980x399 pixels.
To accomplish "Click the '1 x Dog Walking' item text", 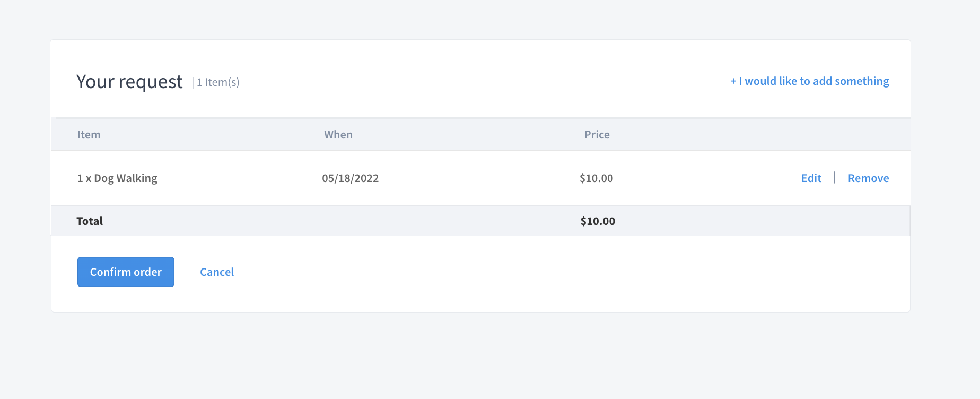I will pyautogui.click(x=117, y=178).
